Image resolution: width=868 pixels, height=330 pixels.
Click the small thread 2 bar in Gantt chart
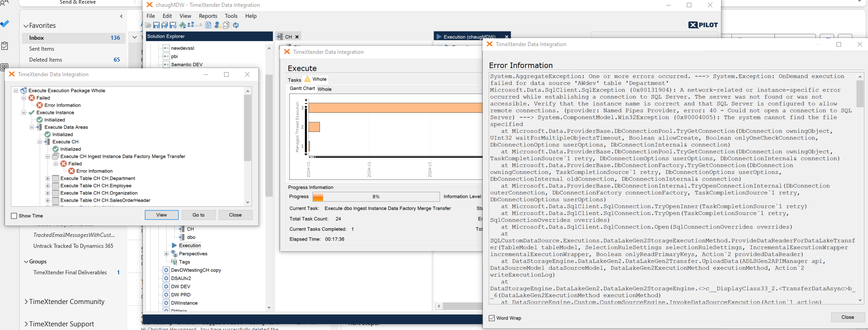coord(314,127)
